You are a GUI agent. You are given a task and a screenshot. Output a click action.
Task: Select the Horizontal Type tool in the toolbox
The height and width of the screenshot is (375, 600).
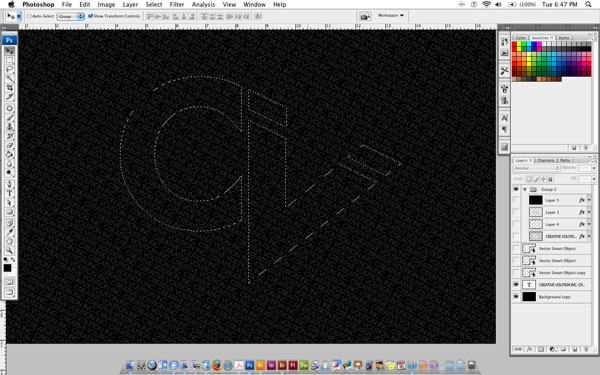10,194
